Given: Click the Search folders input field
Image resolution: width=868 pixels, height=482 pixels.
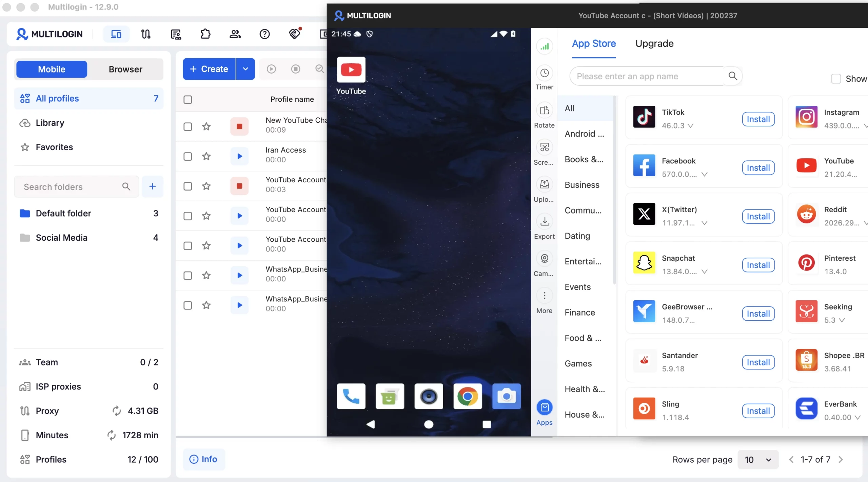Looking at the screenshot, I should point(76,186).
